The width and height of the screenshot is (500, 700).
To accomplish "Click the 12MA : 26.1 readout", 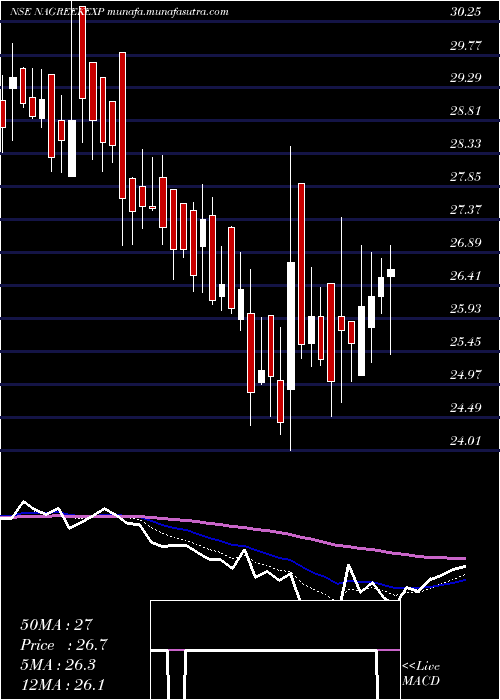I will [62, 684].
